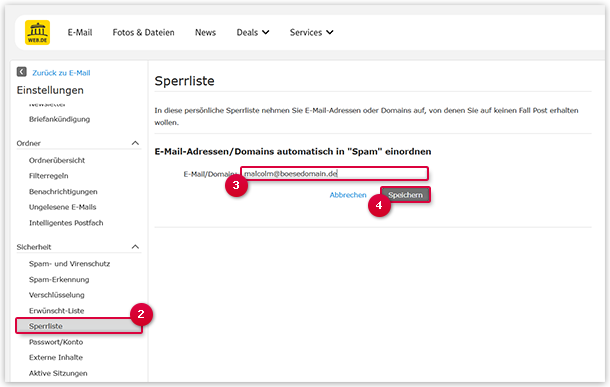Open the WEB.DE logo home page
This screenshot has height=387, width=610.
37,32
